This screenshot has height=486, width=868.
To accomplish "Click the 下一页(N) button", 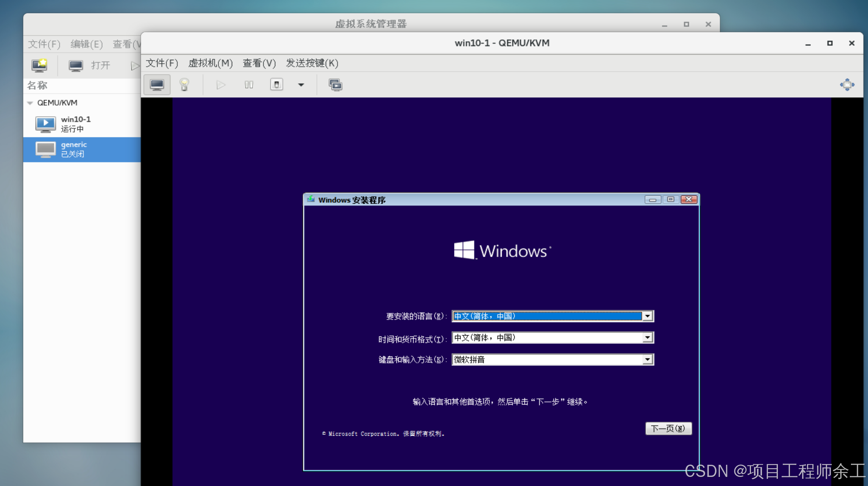I will tap(668, 428).
